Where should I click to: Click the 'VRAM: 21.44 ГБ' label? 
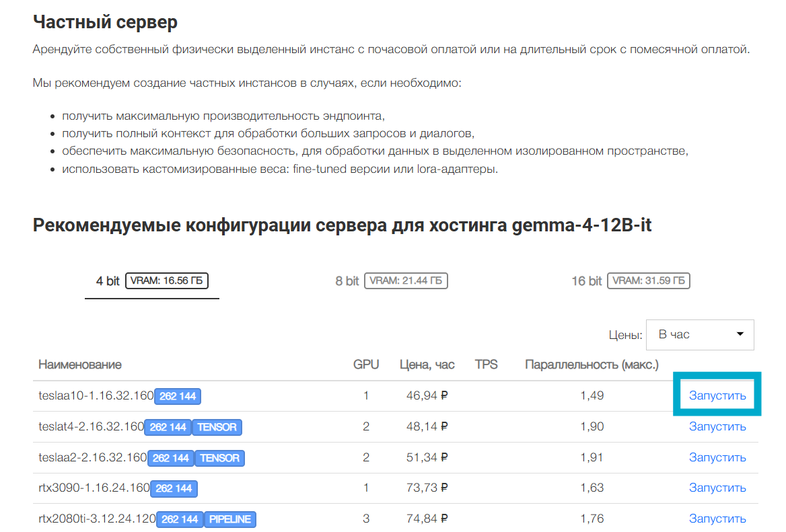[x=406, y=280]
